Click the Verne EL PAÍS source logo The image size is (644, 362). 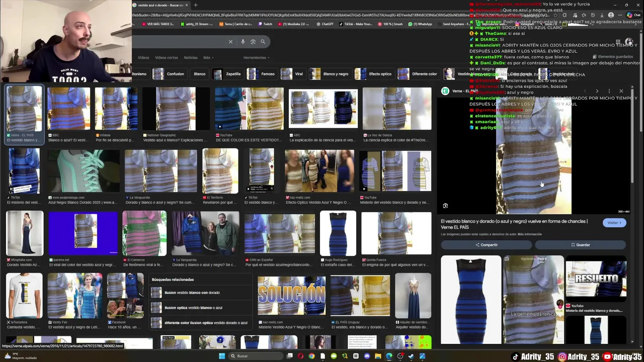445,91
